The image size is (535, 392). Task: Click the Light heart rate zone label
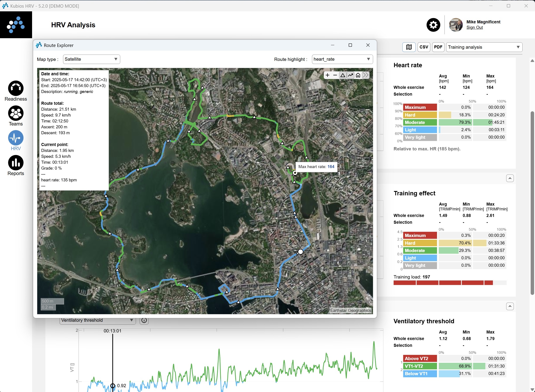pos(420,130)
